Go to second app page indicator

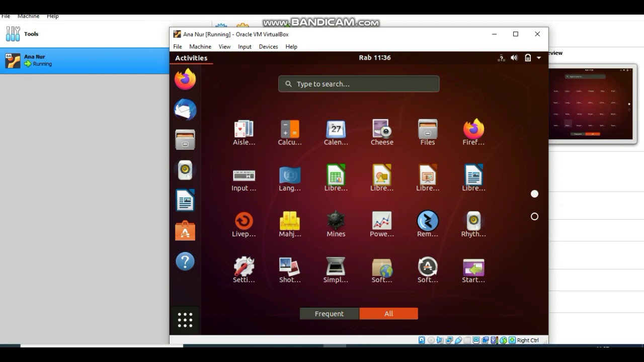click(534, 216)
